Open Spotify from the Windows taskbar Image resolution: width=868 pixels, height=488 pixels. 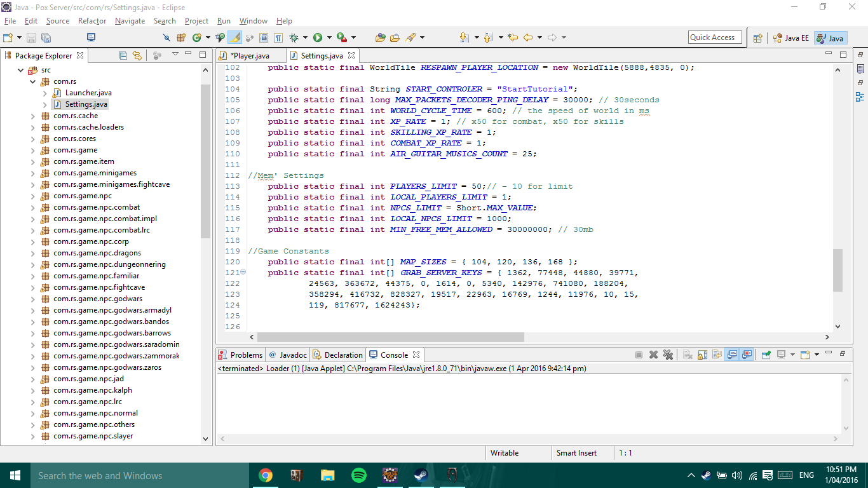[358, 475]
